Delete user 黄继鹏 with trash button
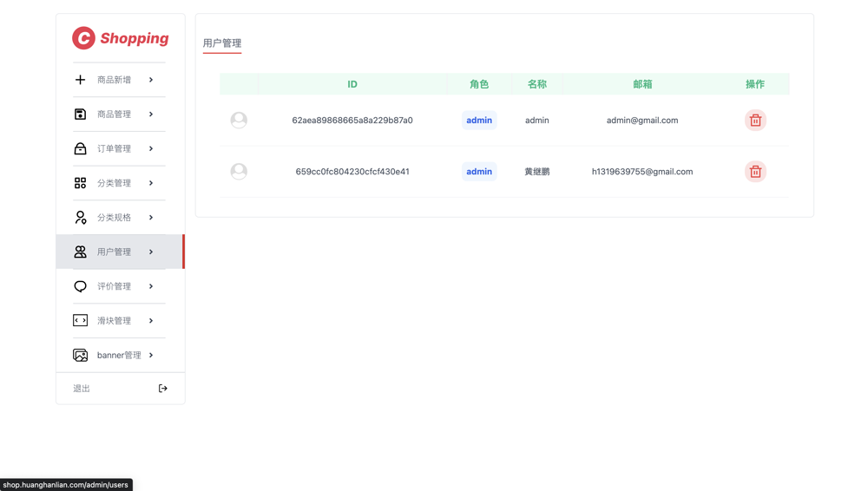This screenshot has height=491, width=868. click(x=755, y=172)
